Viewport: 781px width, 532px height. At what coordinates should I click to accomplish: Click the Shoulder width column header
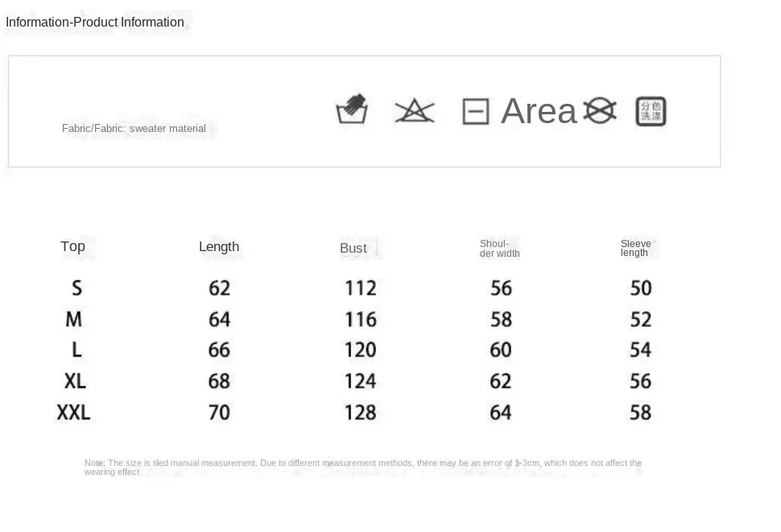499,249
